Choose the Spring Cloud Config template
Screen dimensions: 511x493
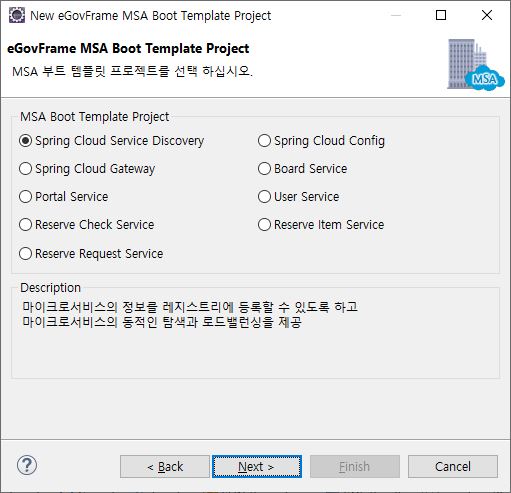(x=321, y=141)
